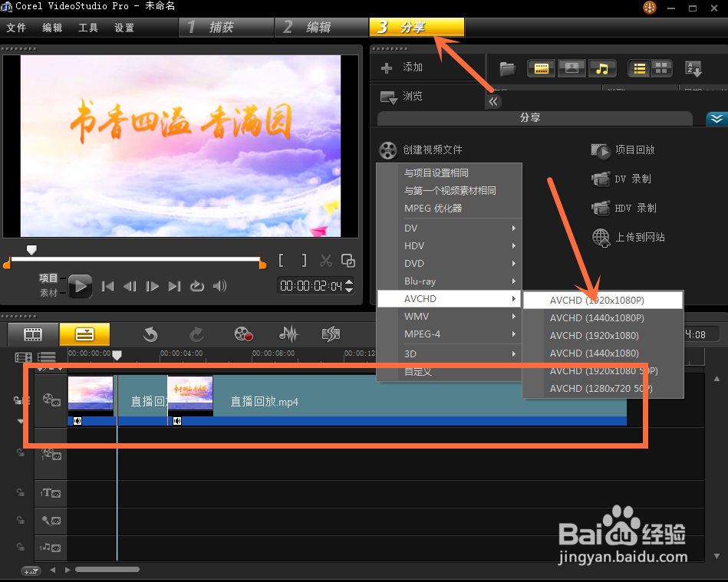Open the 编辑 menu in menu bar
This screenshot has width=728, height=582.
click(52, 28)
